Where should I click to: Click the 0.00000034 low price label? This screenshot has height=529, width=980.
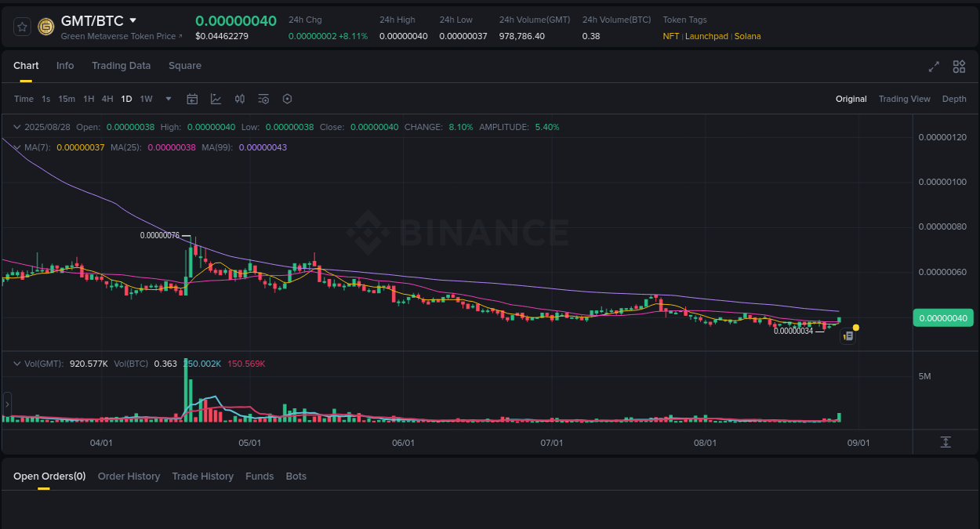point(793,331)
